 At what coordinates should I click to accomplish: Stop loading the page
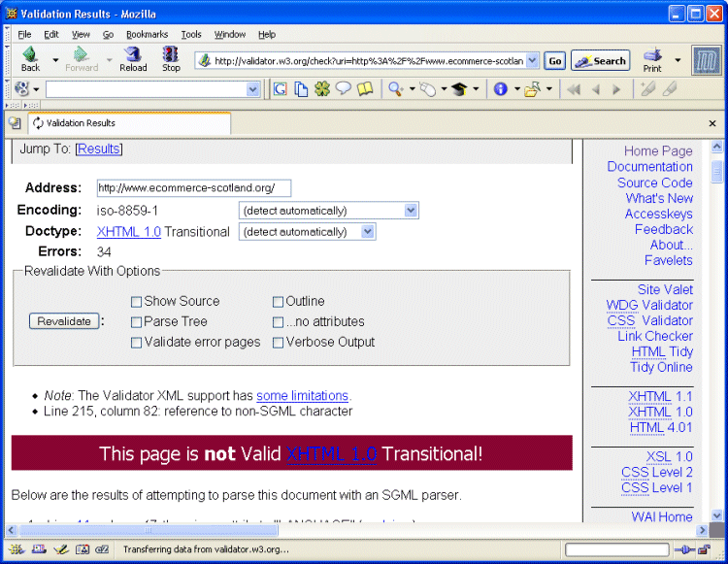(x=171, y=59)
